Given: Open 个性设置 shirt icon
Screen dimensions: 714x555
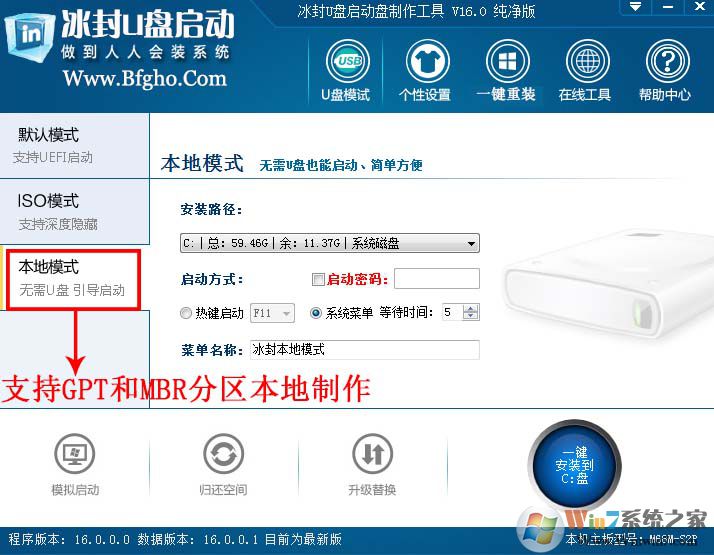Looking at the screenshot, I should tap(427, 61).
